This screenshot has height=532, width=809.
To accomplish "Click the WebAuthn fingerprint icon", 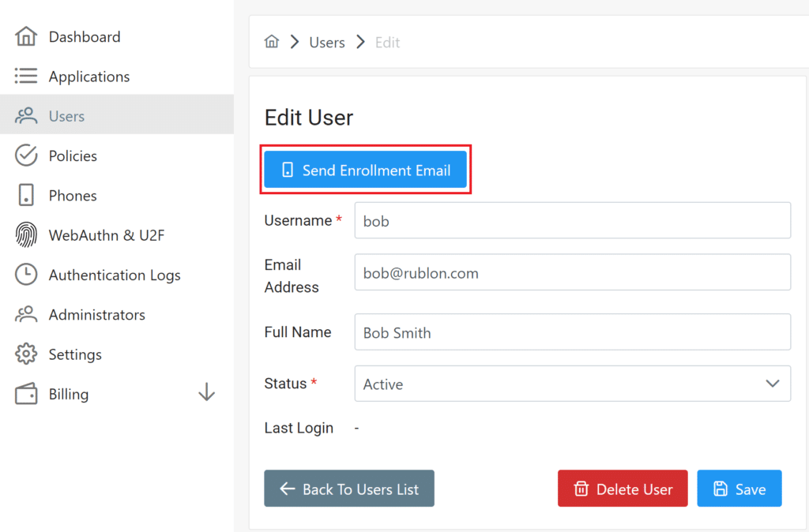I will point(26,235).
